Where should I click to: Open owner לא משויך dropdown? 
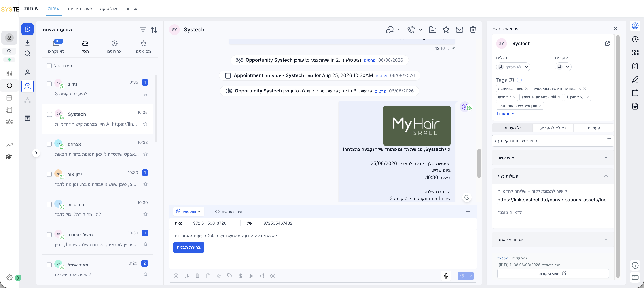pos(513,67)
